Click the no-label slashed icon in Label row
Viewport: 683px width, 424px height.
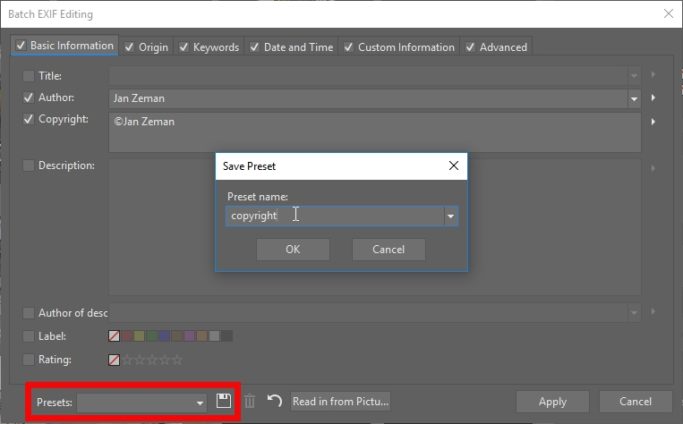tap(114, 336)
